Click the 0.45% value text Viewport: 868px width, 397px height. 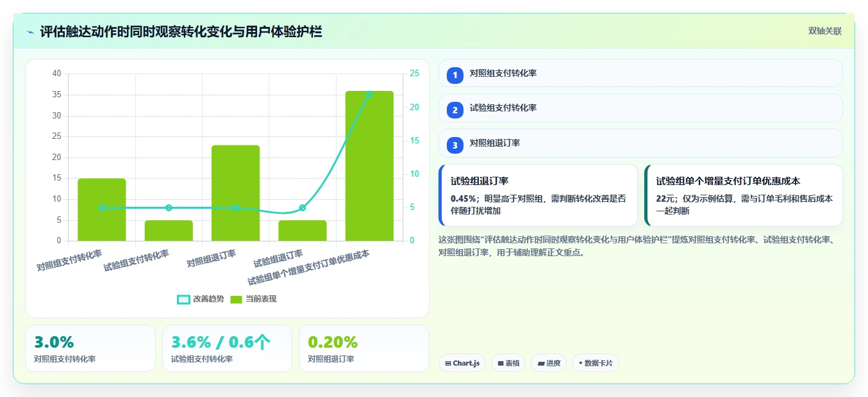463,199
